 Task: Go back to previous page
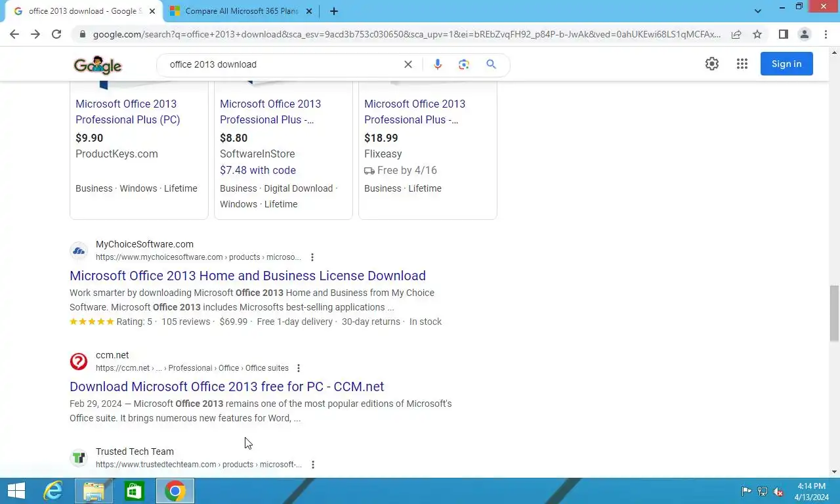point(14,34)
